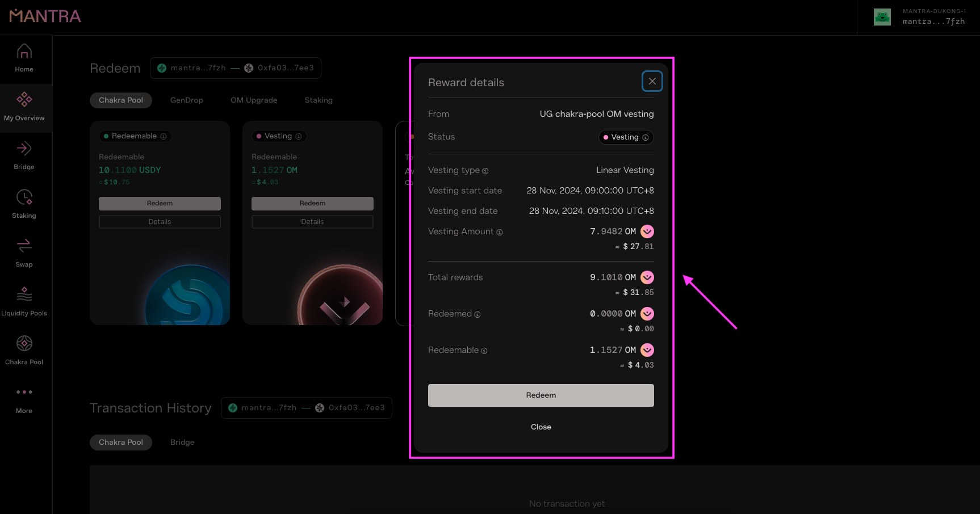This screenshot has height=514, width=980.
Task: Open address selector next to Transaction History
Action: (307, 408)
